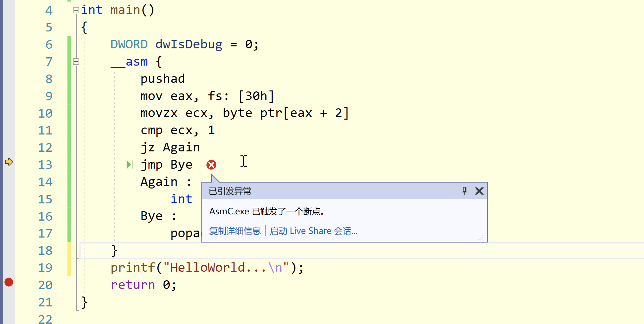The height and width of the screenshot is (324, 644).
Task: Click the 'pushad' instruction
Action: pyautogui.click(x=163, y=79)
